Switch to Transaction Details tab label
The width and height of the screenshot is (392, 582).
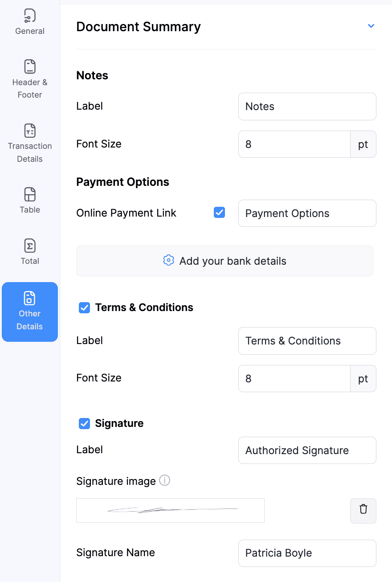(30, 152)
